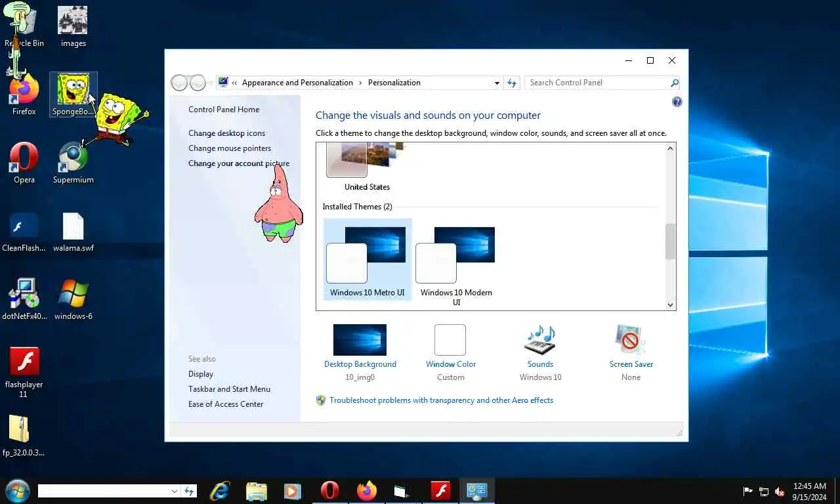
Task: Launch Firefox from the desktop shortcut
Action: [24, 95]
